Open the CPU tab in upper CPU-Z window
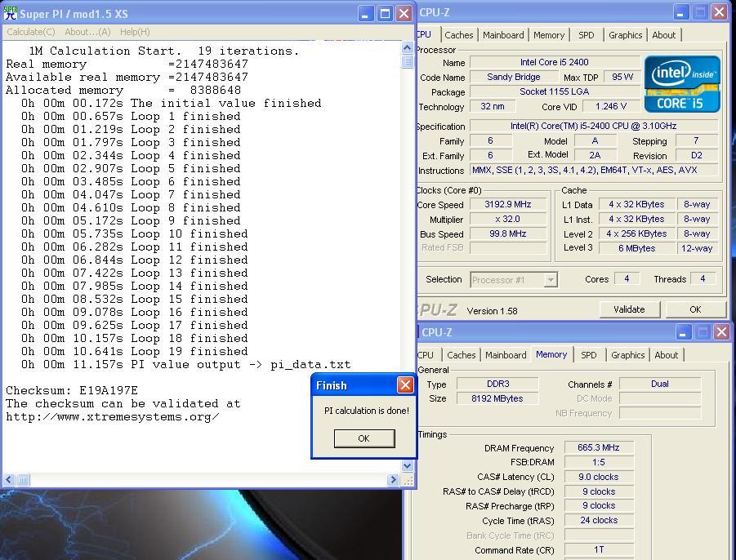The width and height of the screenshot is (736, 560). (x=424, y=34)
